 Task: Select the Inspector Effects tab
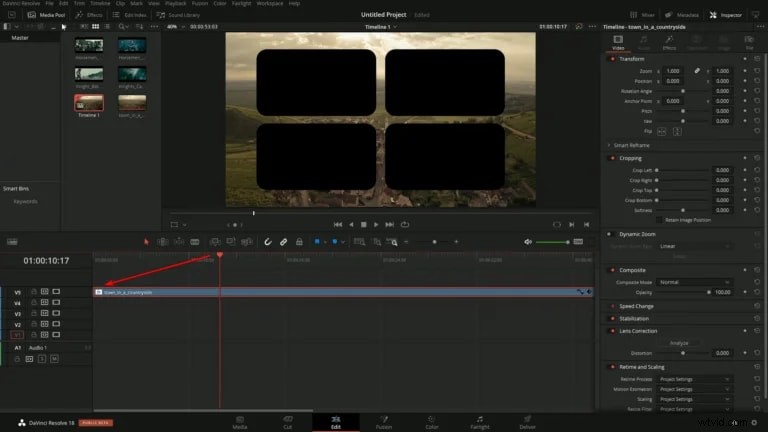click(669, 42)
